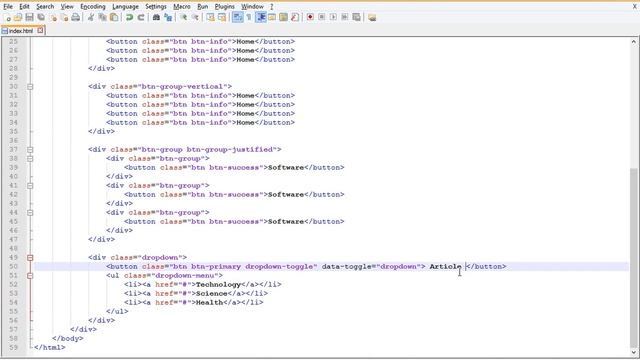Click run macro multiple times icon
The height and width of the screenshot is (360, 640).
[x=345, y=18]
